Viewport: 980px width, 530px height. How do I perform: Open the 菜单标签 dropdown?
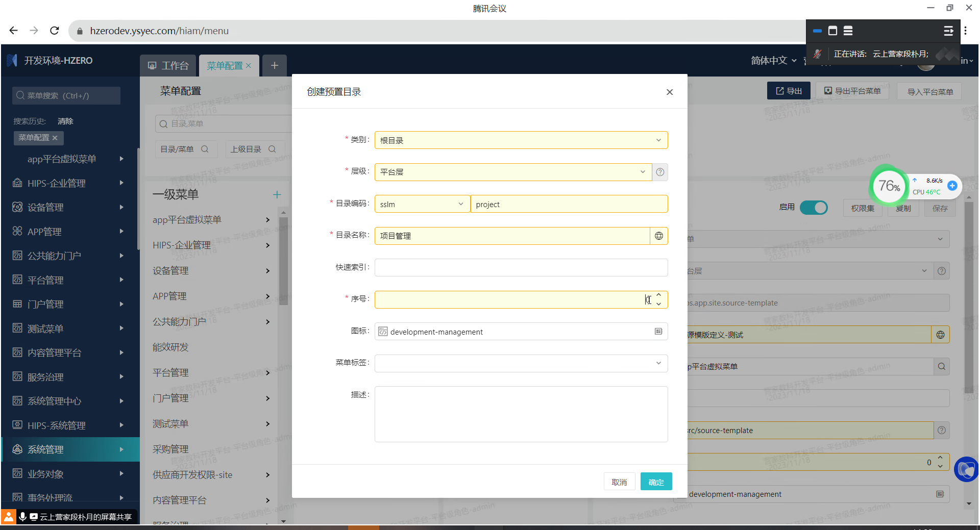pos(521,363)
